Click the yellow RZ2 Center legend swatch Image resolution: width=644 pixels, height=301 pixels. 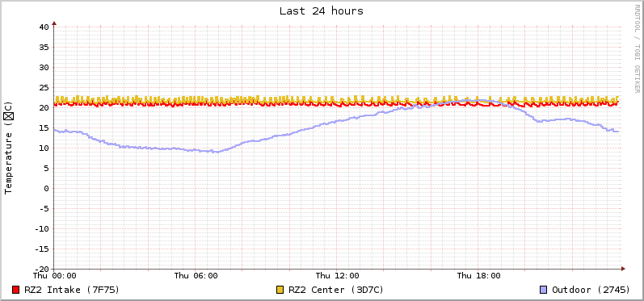tap(280, 290)
